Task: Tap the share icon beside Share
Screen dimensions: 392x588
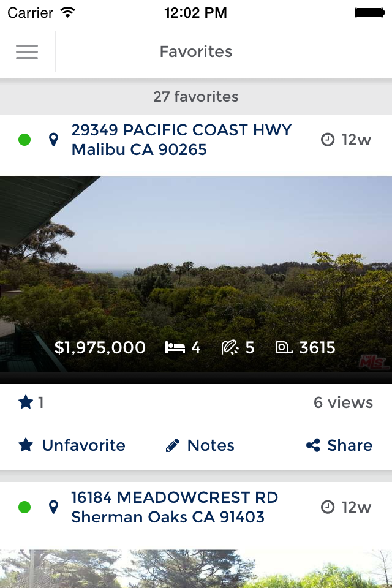Action: tap(312, 445)
